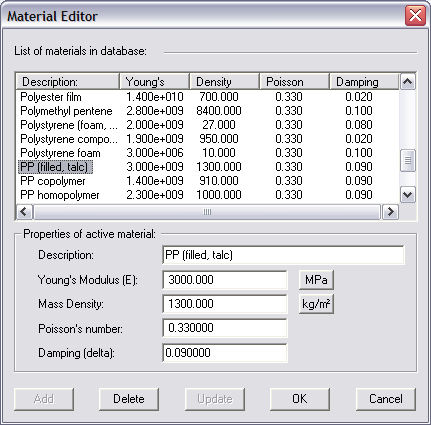The height and width of the screenshot is (425, 431).
Task: Toggle the MPa units button
Action: (316, 280)
